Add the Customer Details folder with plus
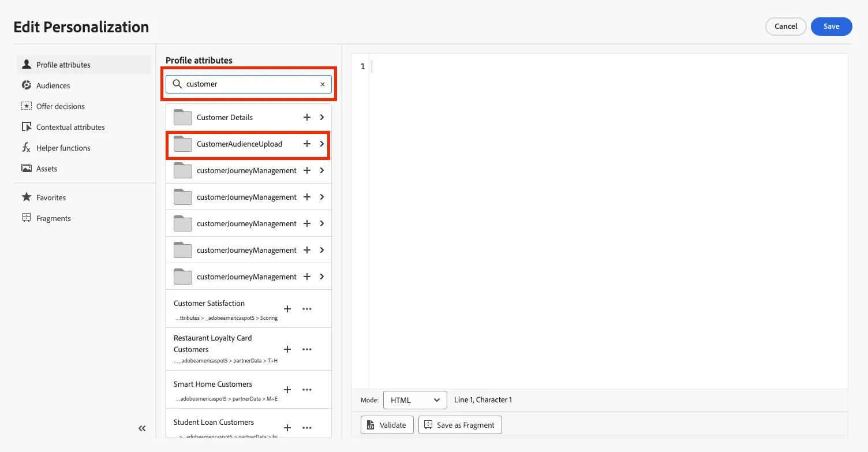The height and width of the screenshot is (452, 868). 307,117
